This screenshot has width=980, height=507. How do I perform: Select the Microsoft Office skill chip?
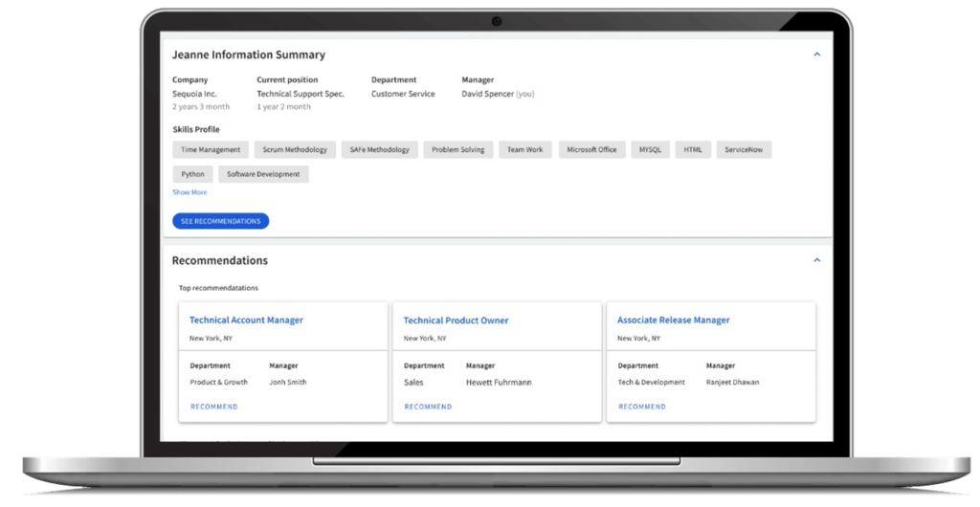point(591,150)
